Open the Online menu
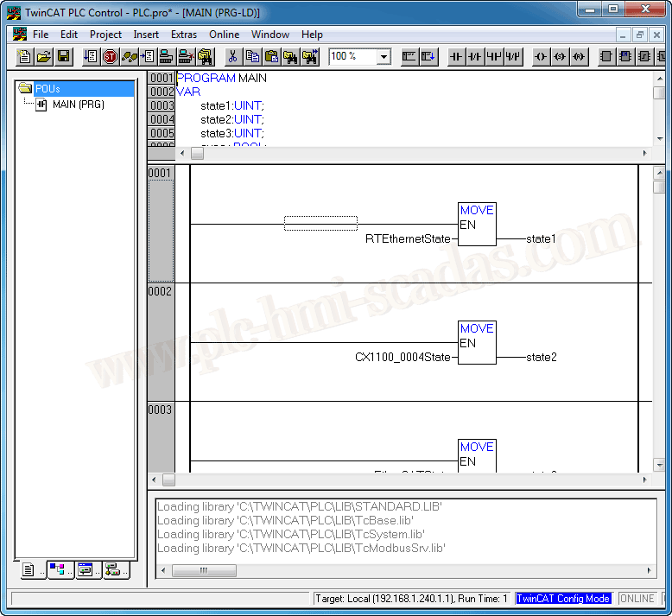672x616 pixels. [224, 35]
